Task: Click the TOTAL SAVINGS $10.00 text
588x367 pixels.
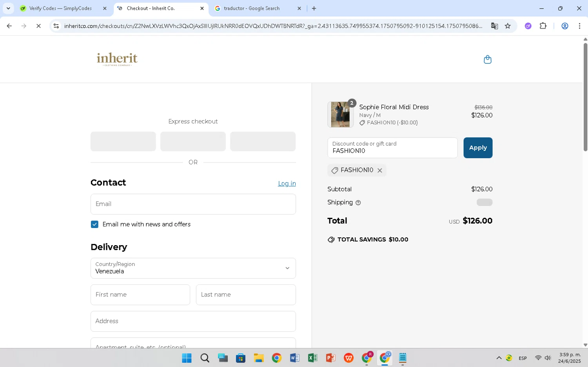Action: click(x=372, y=240)
